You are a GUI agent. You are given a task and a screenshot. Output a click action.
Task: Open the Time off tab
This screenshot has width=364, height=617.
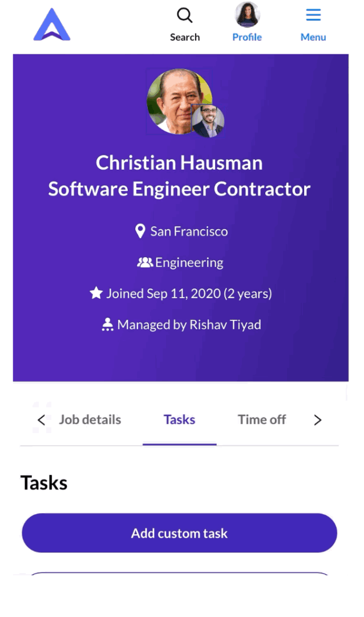coord(262,419)
